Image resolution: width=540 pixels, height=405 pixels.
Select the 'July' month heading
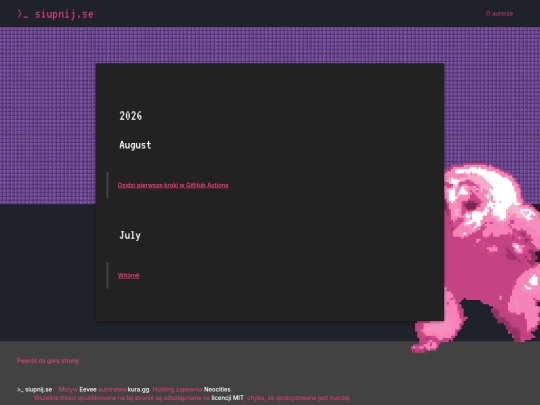pyautogui.click(x=130, y=236)
